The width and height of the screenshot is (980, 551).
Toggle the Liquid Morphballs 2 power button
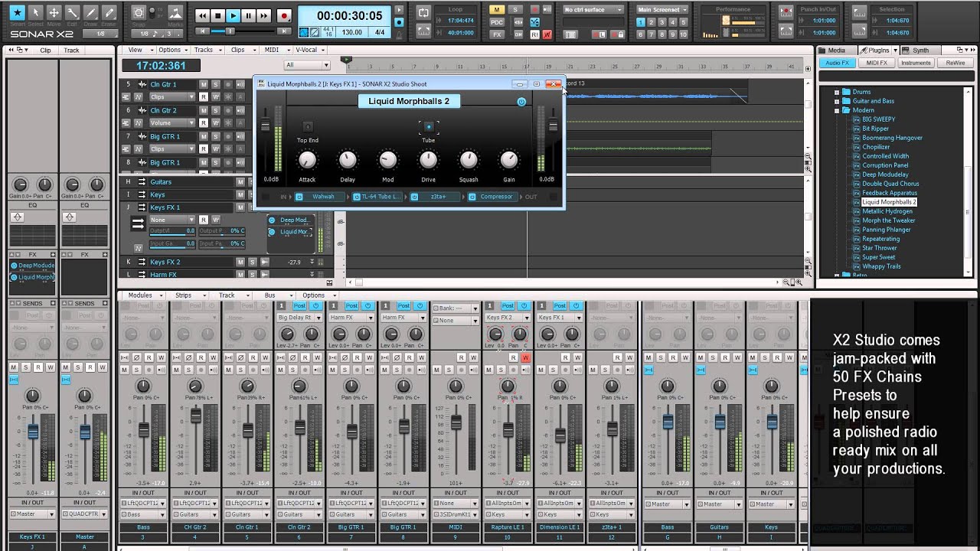[x=521, y=101]
